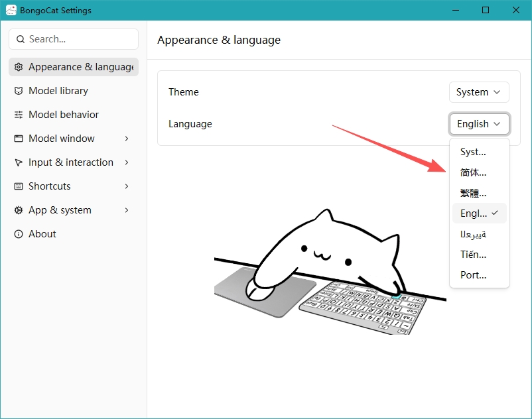Click the Appearance & language gear icon
This screenshot has width=532, height=419.
19,67
